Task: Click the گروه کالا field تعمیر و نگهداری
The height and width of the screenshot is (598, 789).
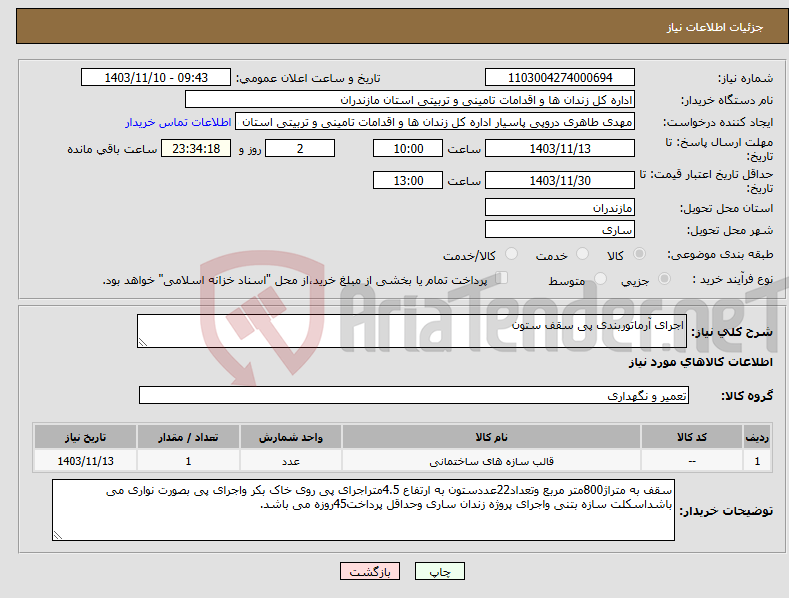Action: [x=414, y=395]
